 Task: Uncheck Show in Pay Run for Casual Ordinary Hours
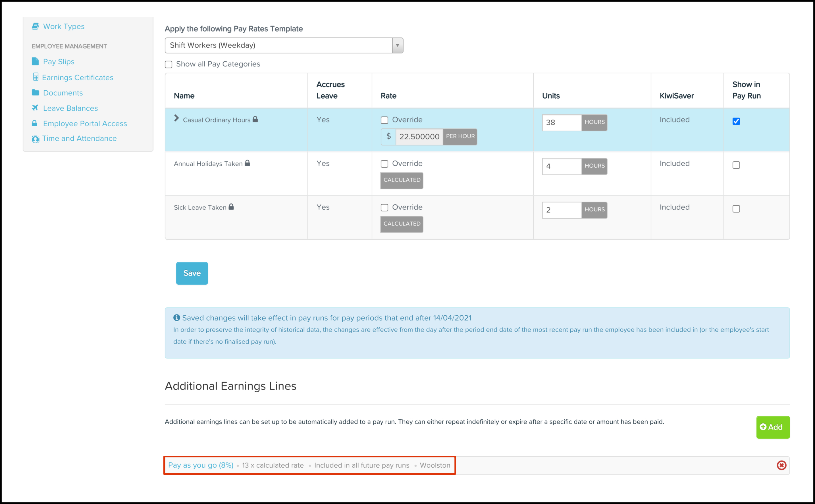736,121
